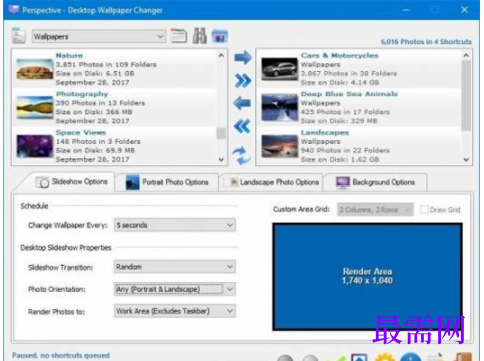The height and width of the screenshot is (361, 484).
Task: Click the shortcut list icon beside Wallpapers dropdown
Action: pos(18,36)
